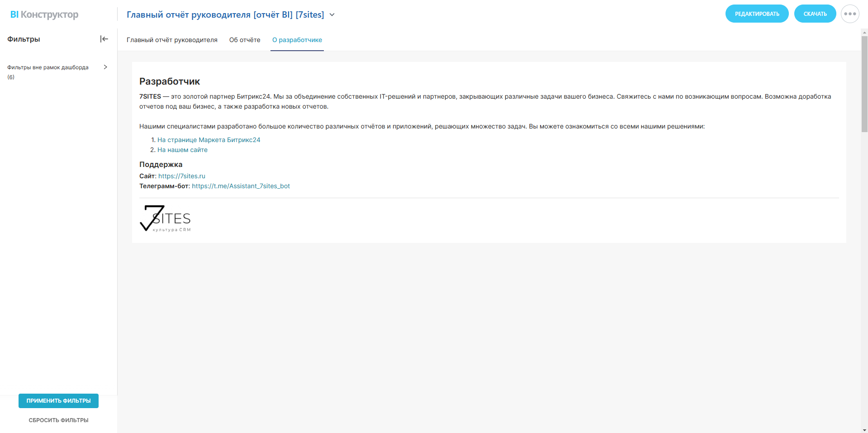The height and width of the screenshot is (433, 868).
Task: Switch to Главный отчёт руководителя tab
Action: coord(172,40)
